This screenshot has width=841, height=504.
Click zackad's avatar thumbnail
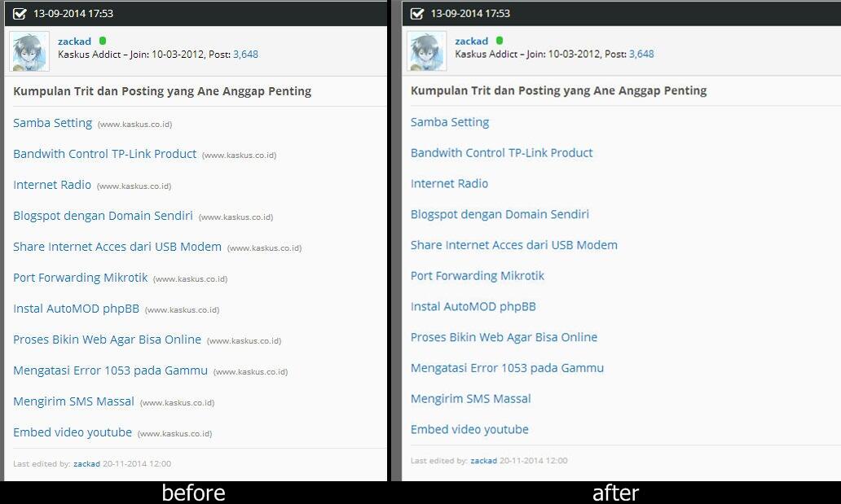click(x=29, y=50)
